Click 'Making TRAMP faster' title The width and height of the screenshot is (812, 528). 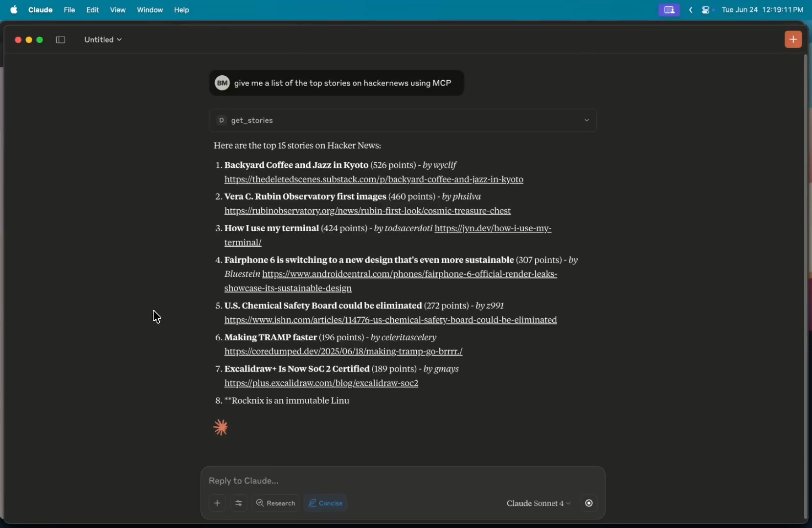(x=271, y=338)
